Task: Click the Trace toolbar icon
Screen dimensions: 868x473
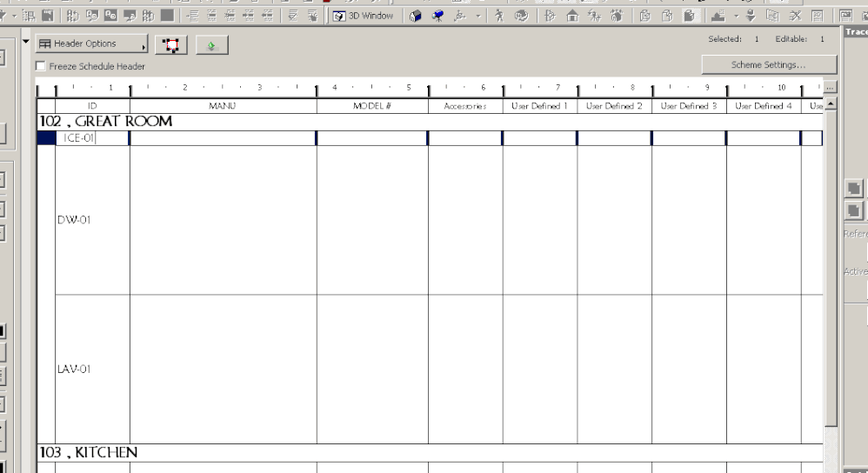Action: 718,16
